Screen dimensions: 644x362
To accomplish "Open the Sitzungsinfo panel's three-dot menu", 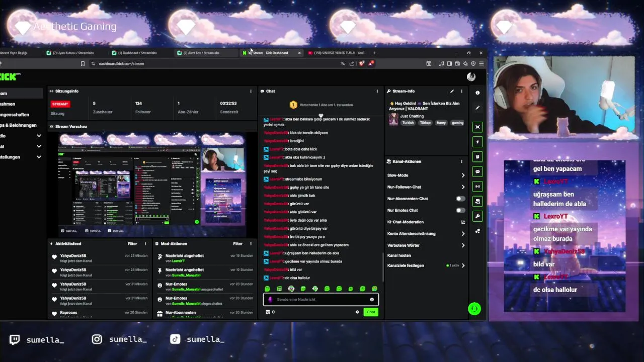I will [x=251, y=91].
